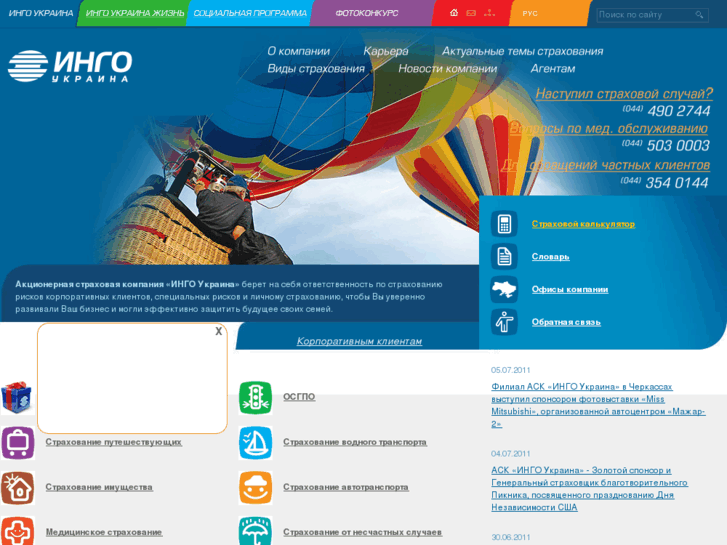The width and height of the screenshot is (727, 545).
Task: Open Страхование имущества link
Action: click(99, 487)
